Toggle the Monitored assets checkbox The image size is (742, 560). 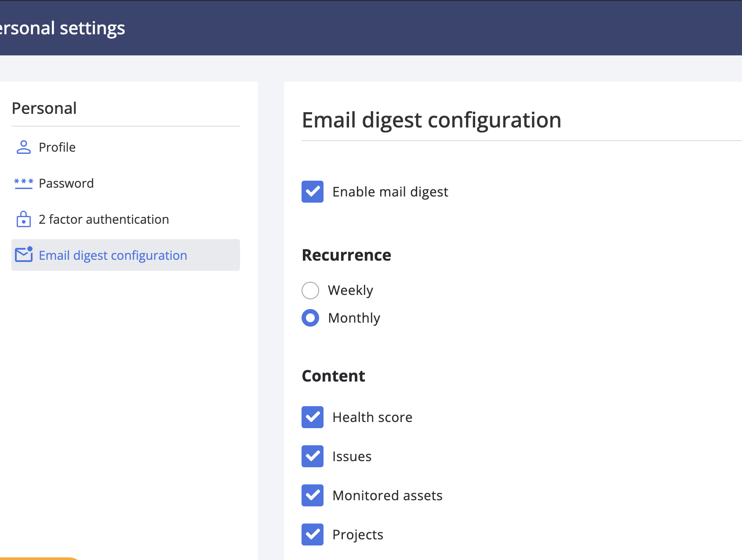313,495
